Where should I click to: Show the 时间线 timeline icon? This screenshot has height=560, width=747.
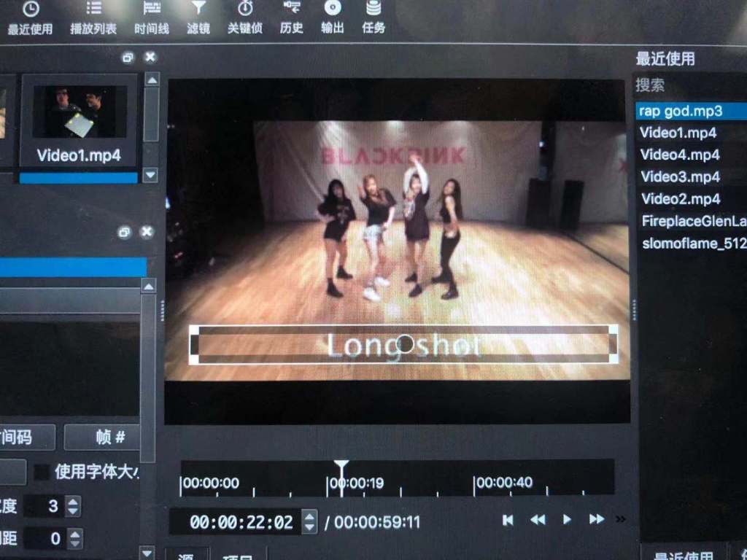click(x=152, y=17)
